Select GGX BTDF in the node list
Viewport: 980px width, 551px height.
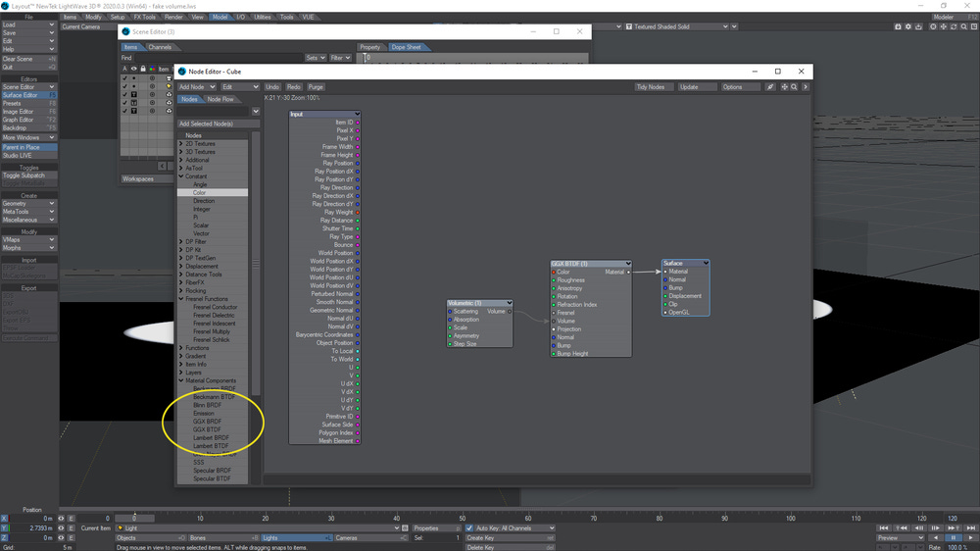(207, 429)
